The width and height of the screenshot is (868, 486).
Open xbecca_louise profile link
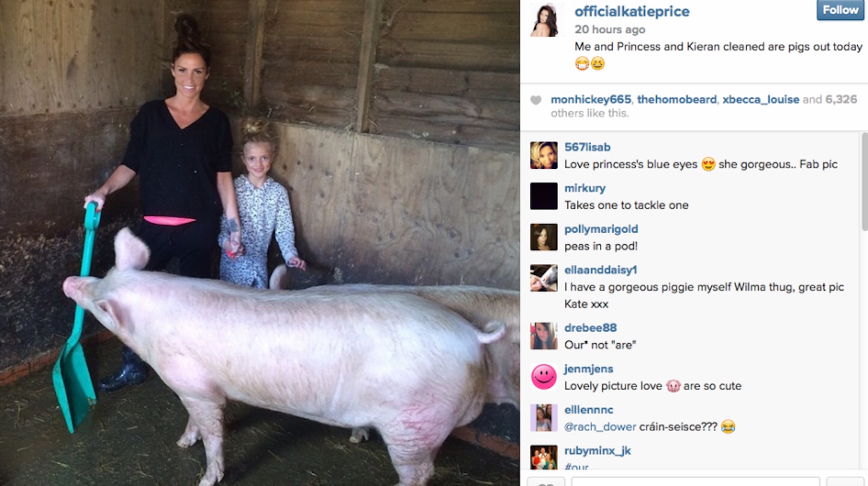coord(761,99)
